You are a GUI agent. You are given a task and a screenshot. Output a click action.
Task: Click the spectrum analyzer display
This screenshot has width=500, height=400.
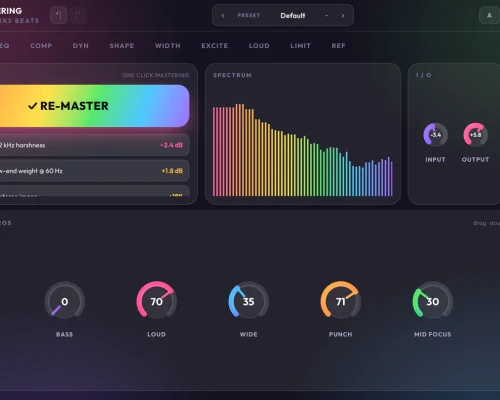click(x=303, y=150)
